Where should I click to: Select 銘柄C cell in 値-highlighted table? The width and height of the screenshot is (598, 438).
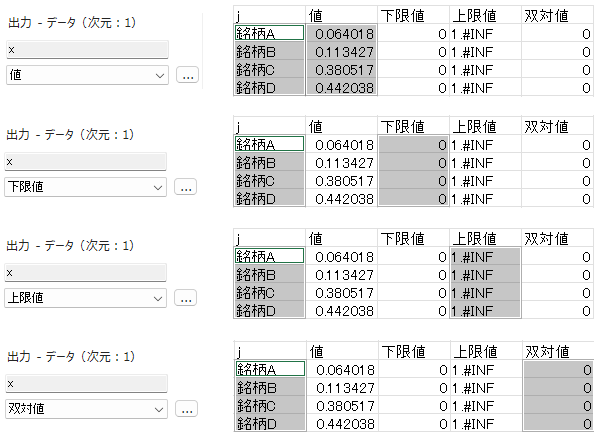(269, 70)
